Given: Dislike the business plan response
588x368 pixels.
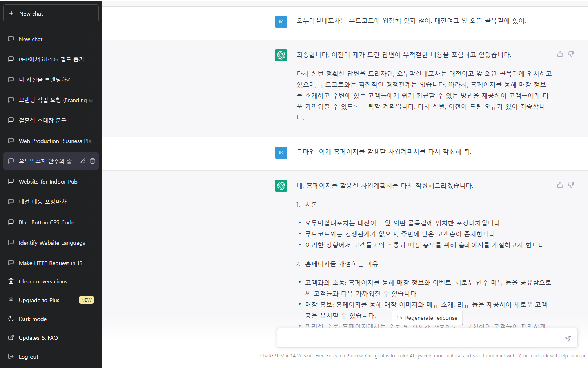Looking at the screenshot, I should click(x=571, y=185).
